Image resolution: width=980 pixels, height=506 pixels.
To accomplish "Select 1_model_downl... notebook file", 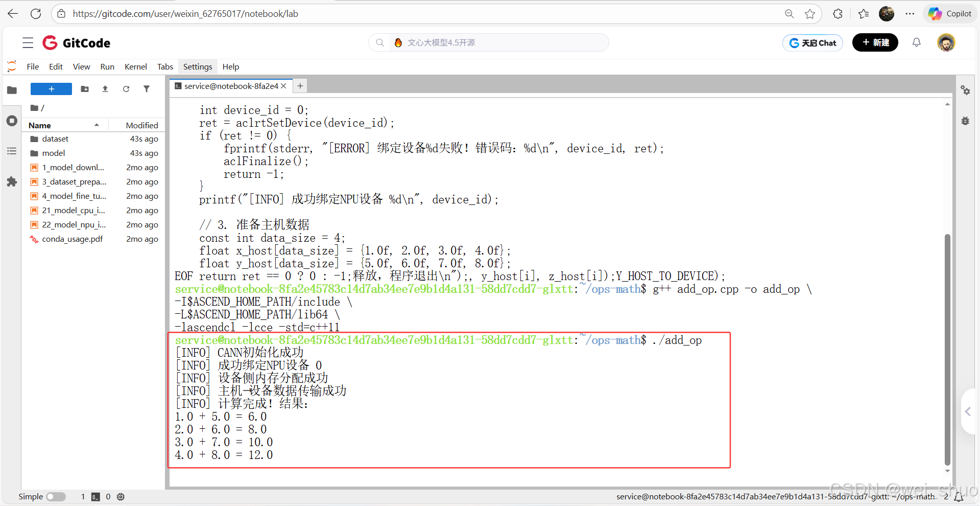I will [x=94, y=168].
